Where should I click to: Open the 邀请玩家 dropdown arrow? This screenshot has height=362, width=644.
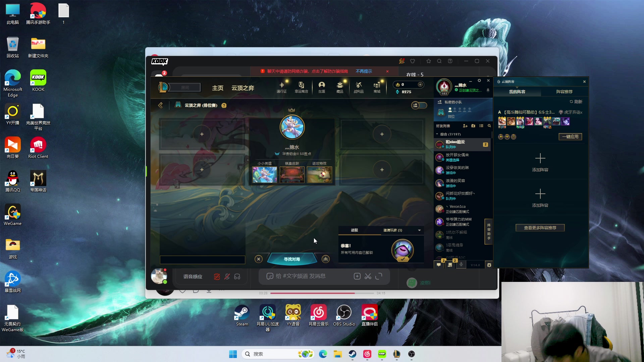(x=419, y=230)
